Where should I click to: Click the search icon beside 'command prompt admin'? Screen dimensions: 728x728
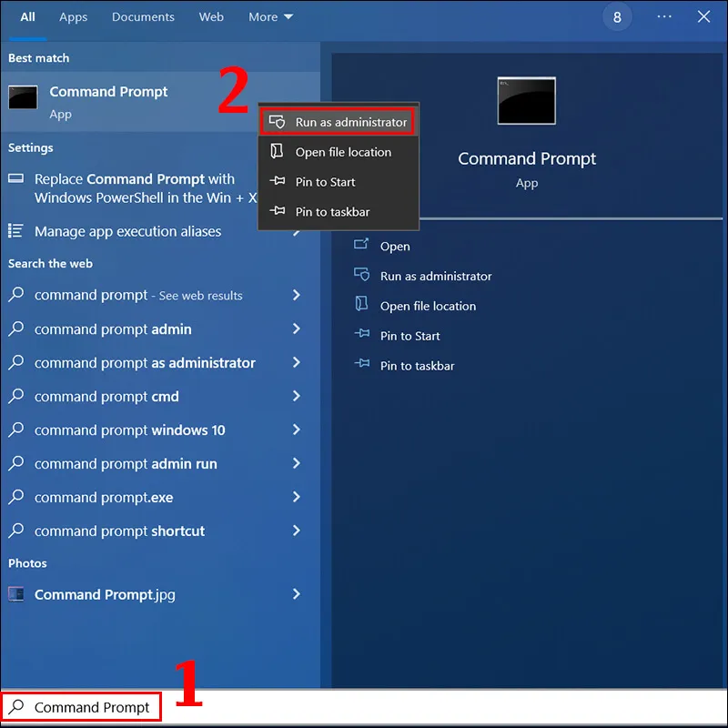(x=15, y=329)
